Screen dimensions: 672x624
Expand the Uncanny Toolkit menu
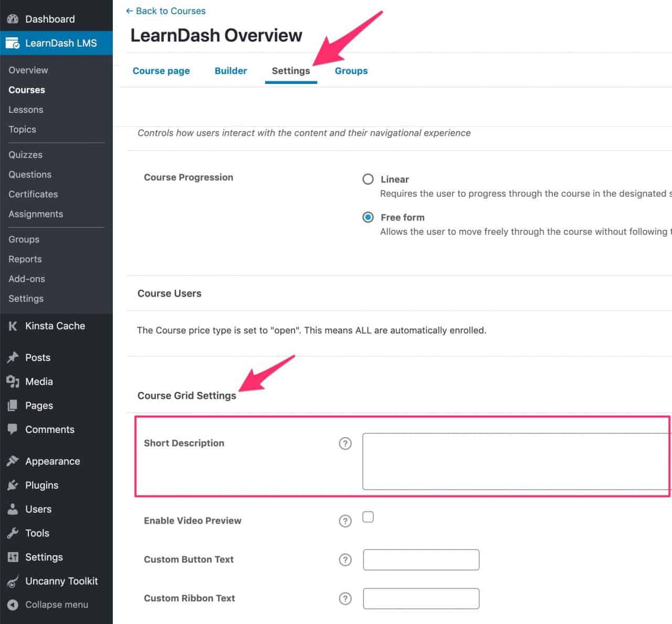tap(61, 581)
